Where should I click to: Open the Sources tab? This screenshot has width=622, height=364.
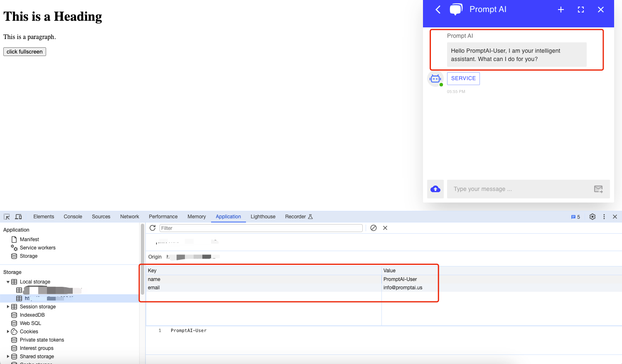point(101,217)
